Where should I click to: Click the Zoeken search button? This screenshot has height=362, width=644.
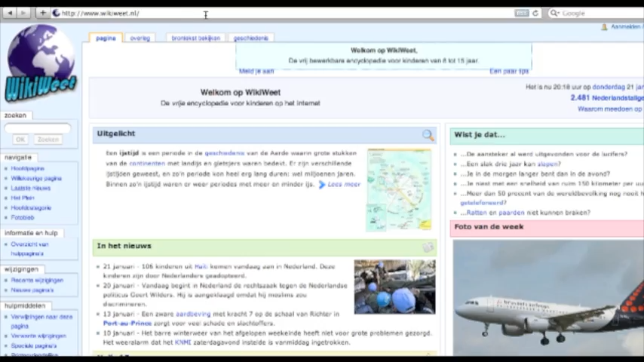pyautogui.click(x=48, y=140)
